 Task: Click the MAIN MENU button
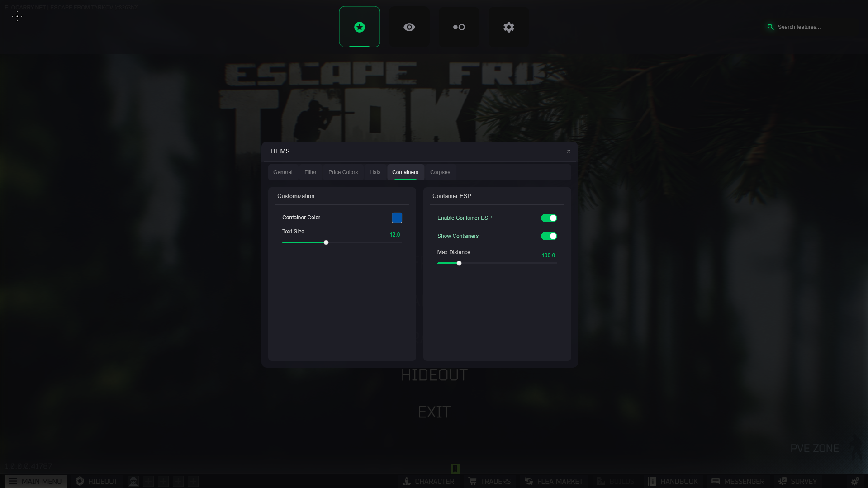click(36, 481)
